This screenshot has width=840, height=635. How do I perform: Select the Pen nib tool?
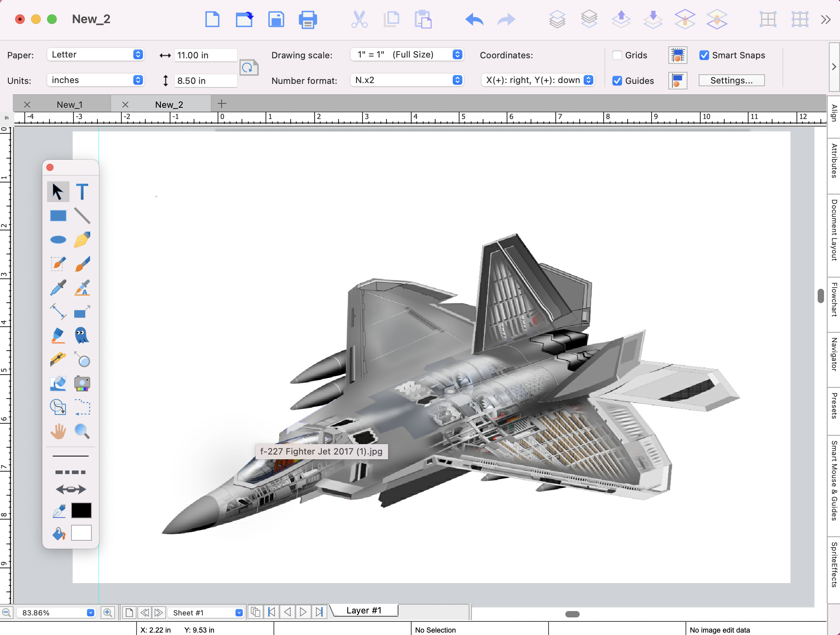tap(82, 240)
